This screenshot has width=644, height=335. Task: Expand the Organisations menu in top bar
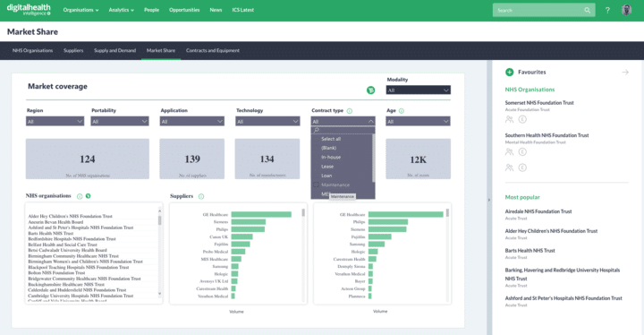(80, 10)
